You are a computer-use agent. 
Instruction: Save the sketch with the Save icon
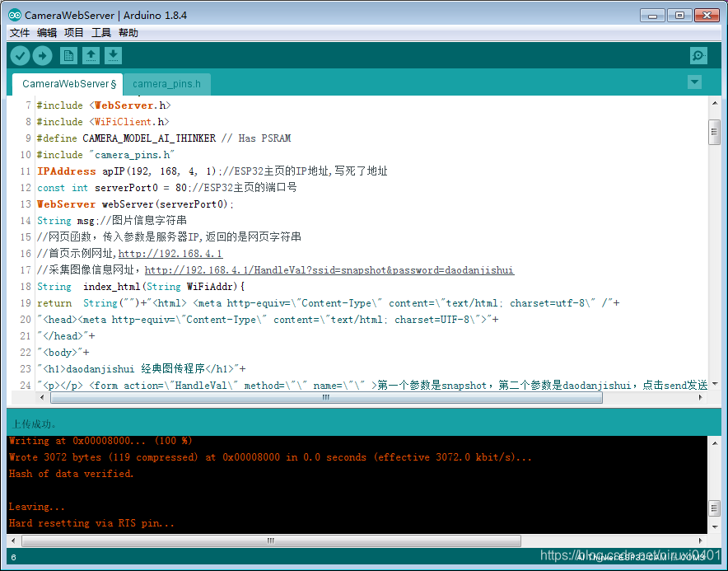114,56
